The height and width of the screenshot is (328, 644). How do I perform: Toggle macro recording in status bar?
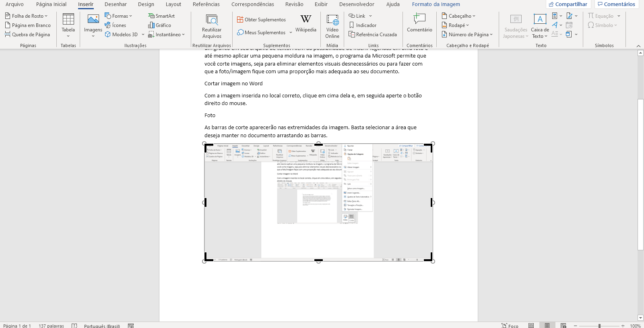click(x=131, y=326)
